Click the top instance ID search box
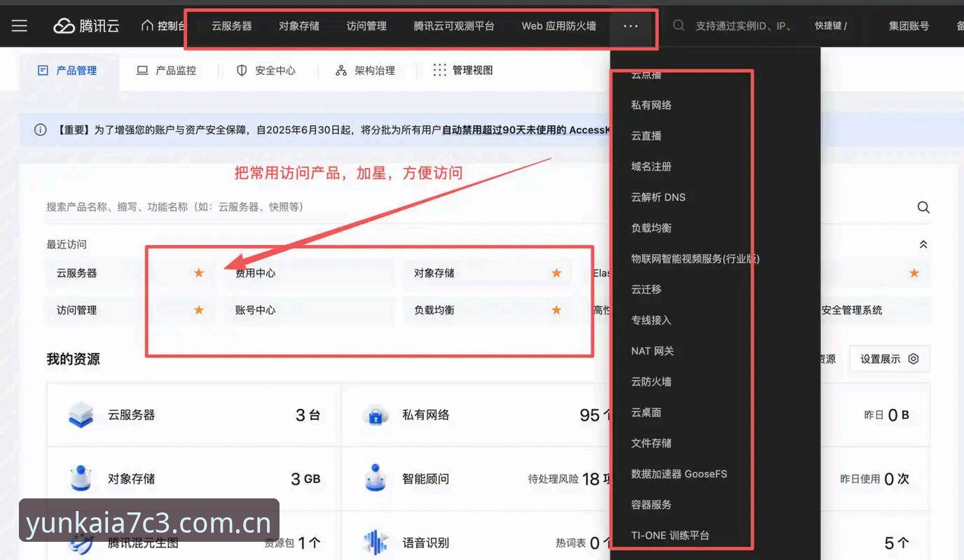Screen dimensions: 964x560 coord(744,26)
